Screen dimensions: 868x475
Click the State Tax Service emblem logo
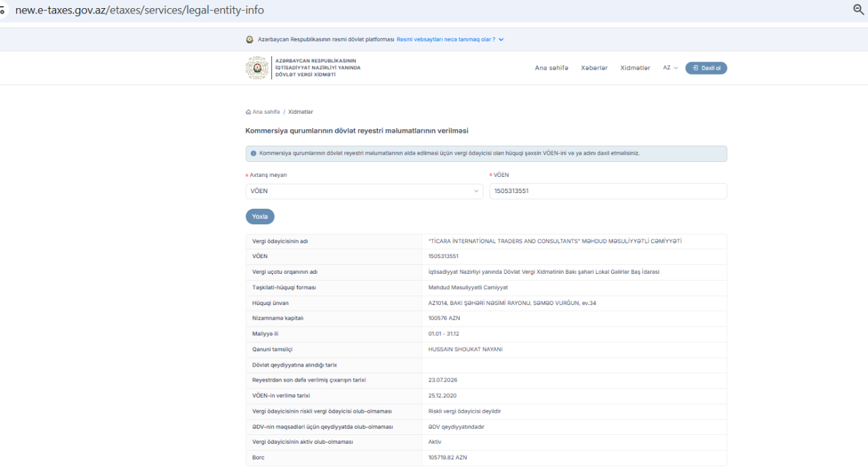(257, 68)
